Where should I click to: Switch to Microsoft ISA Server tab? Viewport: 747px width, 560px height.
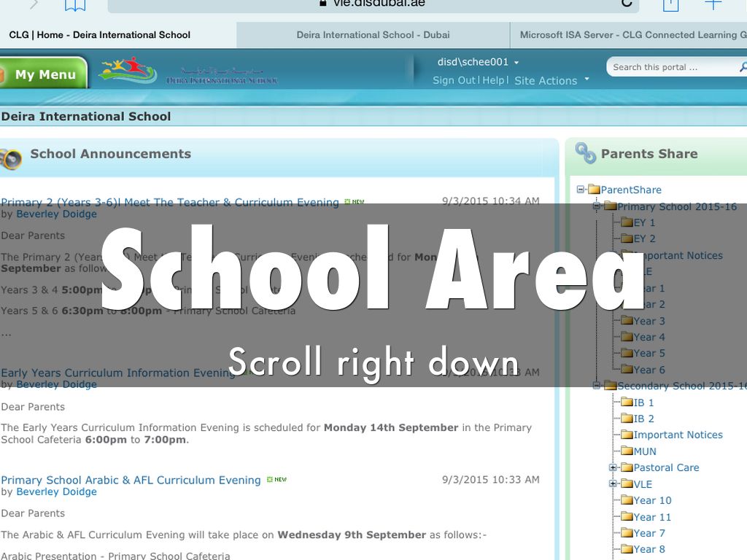[x=631, y=35]
